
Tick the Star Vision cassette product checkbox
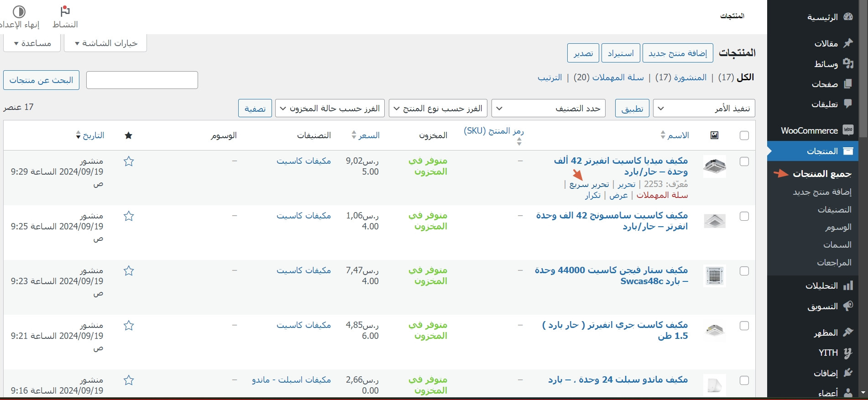pyautogui.click(x=744, y=271)
